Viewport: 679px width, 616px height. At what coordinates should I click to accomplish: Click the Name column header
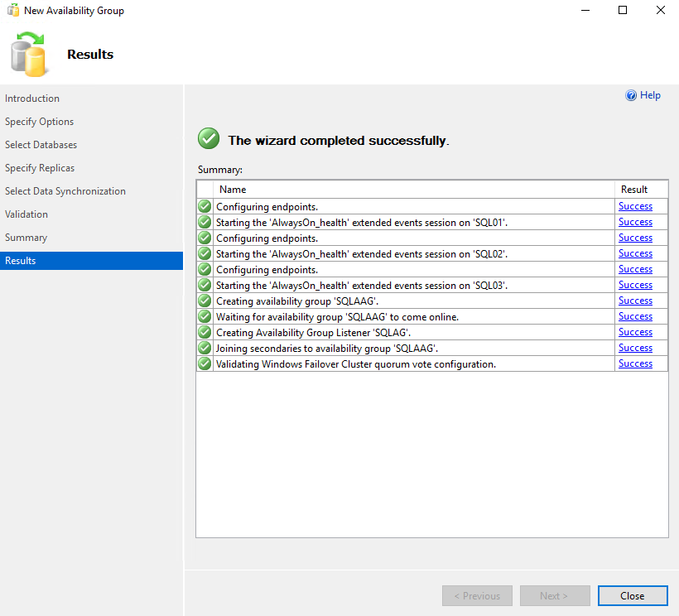pos(414,190)
